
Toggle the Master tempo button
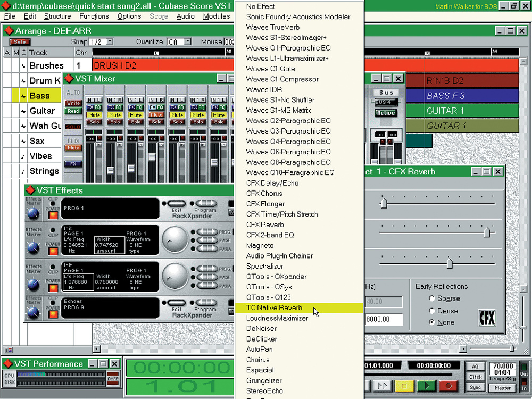(503, 388)
